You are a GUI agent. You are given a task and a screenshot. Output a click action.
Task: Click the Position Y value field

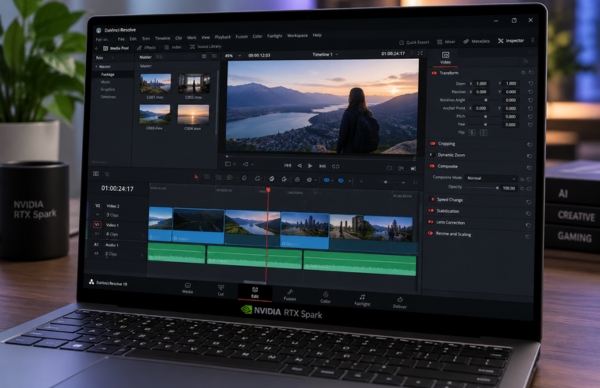pyautogui.click(x=511, y=92)
